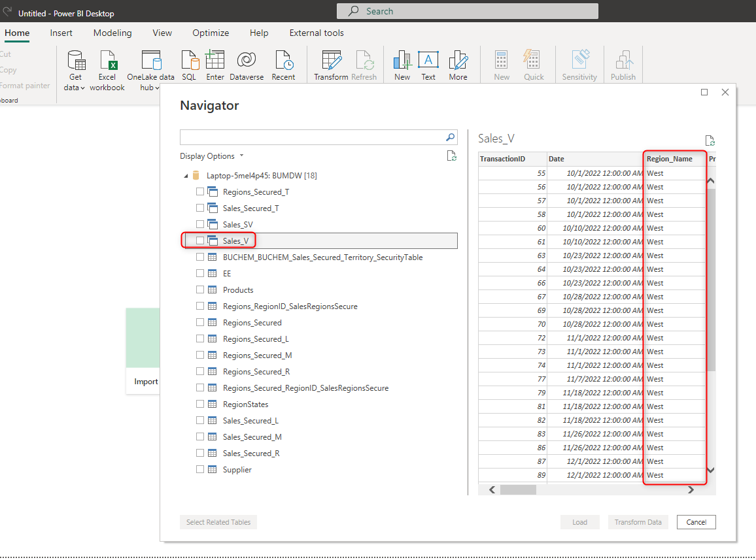This screenshot has width=756, height=560.
Task: Refresh the Sales_V preview
Action: (x=710, y=140)
